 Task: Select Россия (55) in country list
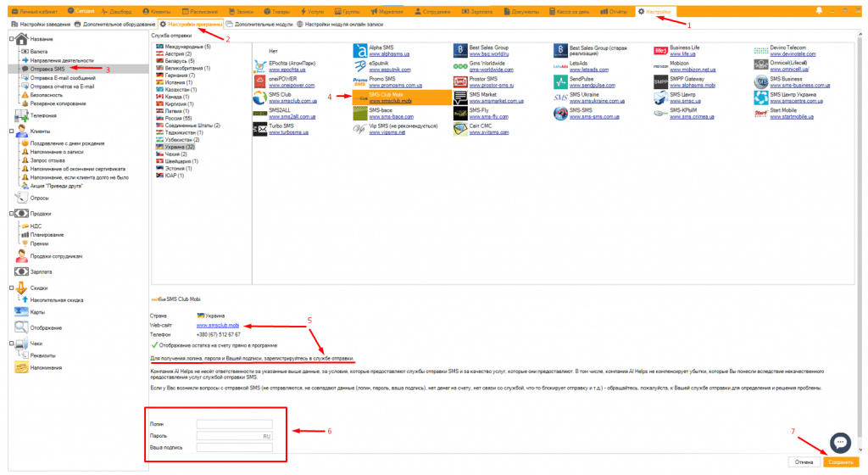[174, 119]
